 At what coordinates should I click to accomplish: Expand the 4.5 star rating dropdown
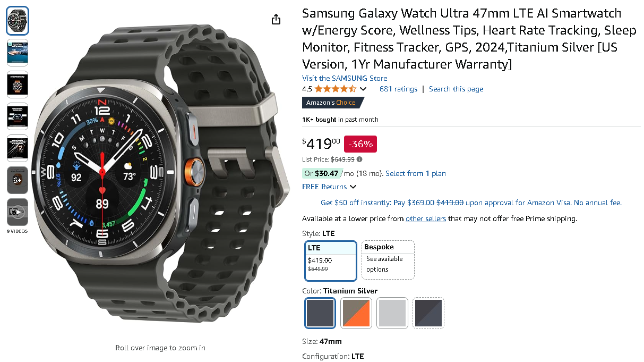click(363, 89)
